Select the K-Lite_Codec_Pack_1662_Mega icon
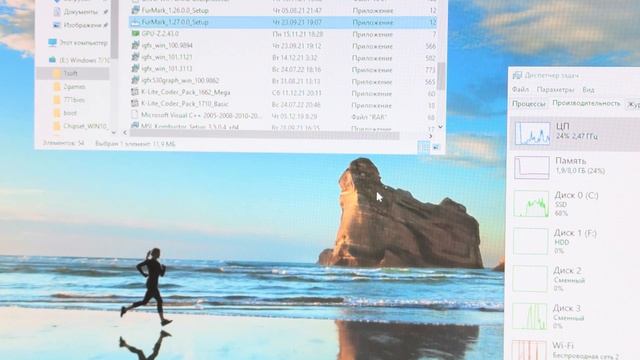640x360 pixels. (x=135, y=92)
